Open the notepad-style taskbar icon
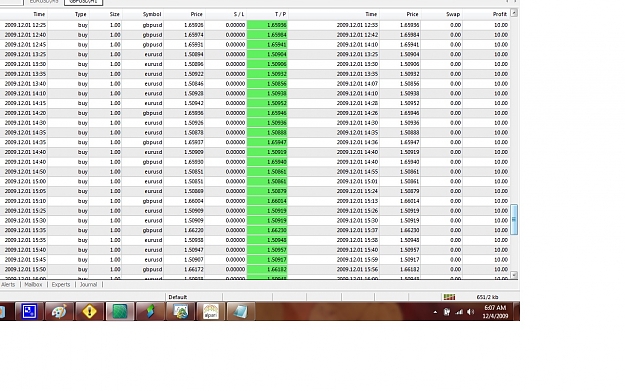 point(240,311)
